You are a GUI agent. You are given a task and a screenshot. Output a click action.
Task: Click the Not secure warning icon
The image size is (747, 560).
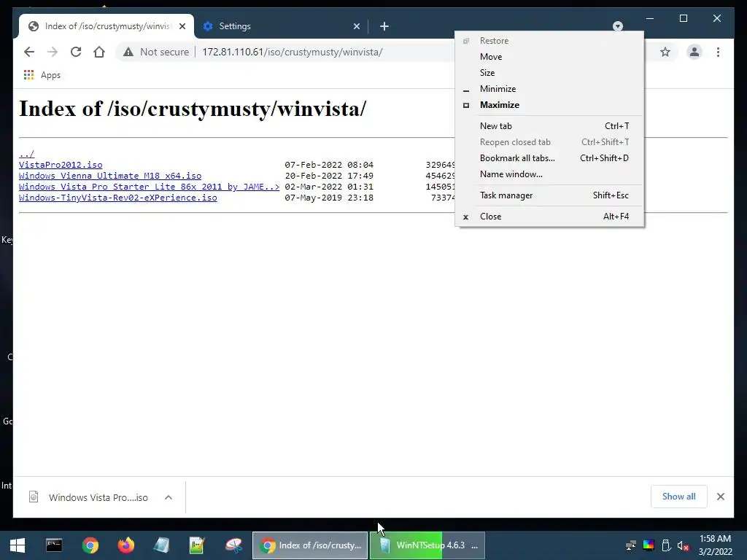click(x=128, y=52)
